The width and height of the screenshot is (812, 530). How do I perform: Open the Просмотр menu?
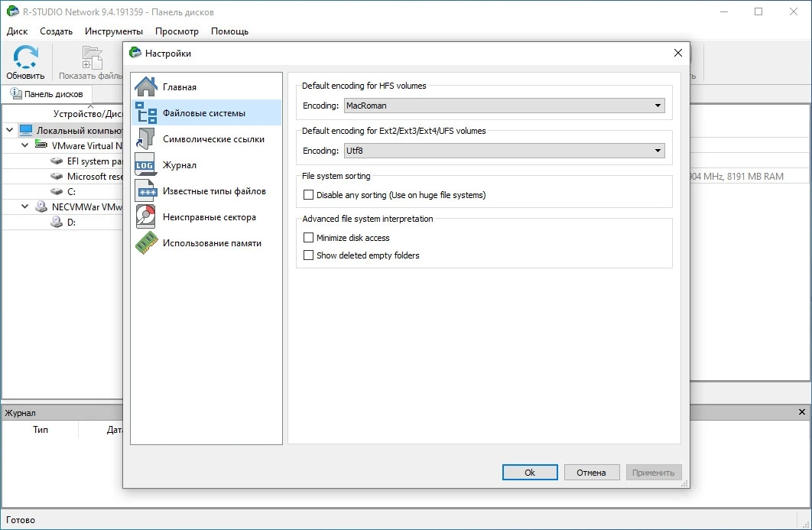tap(177, 31)
